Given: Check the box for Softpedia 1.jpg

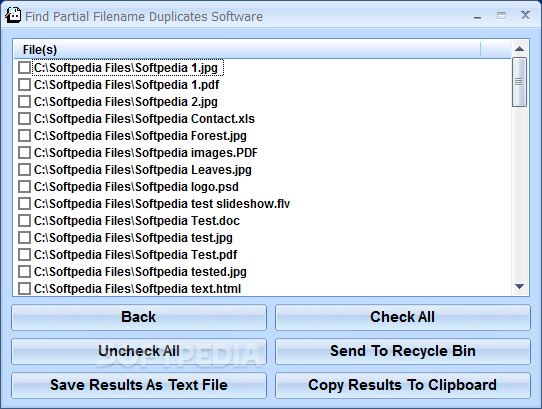Looking at the screenshot, I should tap(25, 68).
